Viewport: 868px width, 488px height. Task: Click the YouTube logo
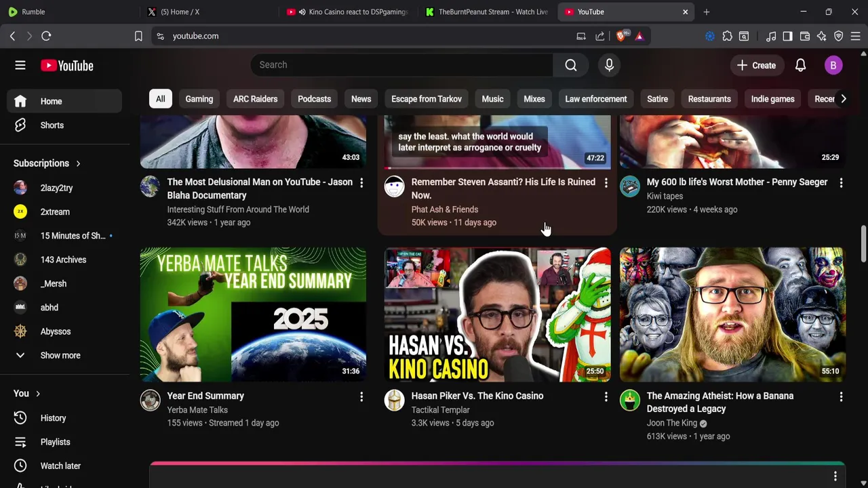[x=66, y=65]
